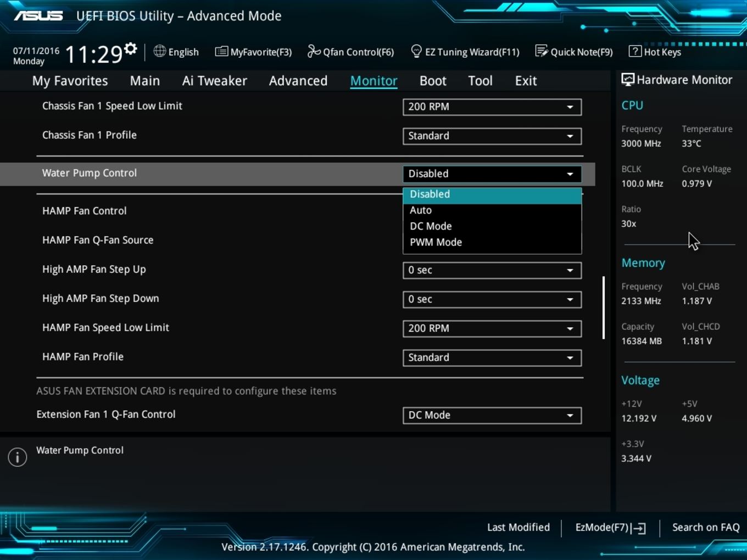Click Search on FAQ link
The height and width of the screenshot is (560, 747).
point(706,528)
